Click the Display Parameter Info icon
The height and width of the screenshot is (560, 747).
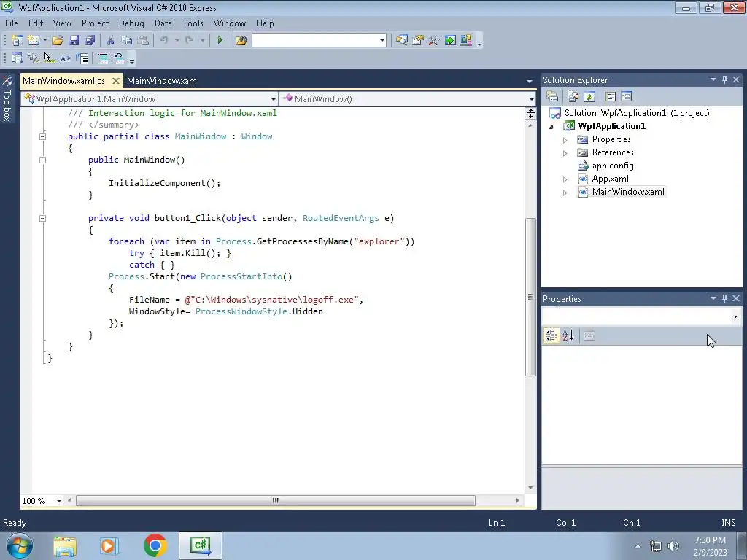(34, 58)
